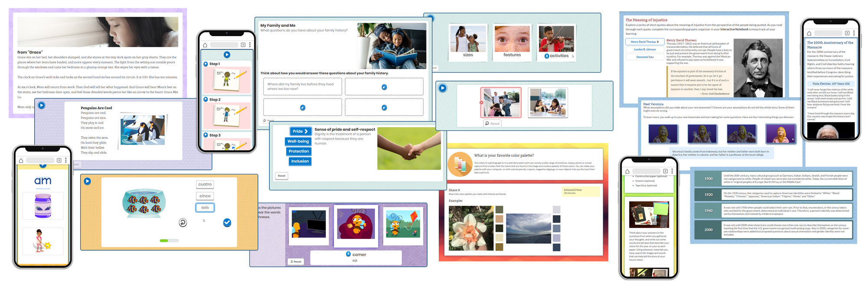Open three-dot menu on the 'am' phone browser
This screenshot has height=284, width=868.
(66, 160)
